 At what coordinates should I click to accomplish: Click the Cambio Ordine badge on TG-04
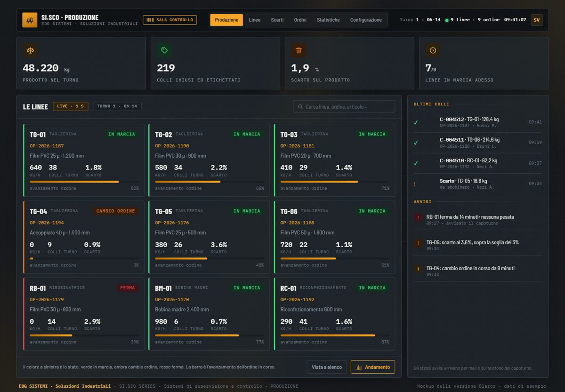pos(116,211)
